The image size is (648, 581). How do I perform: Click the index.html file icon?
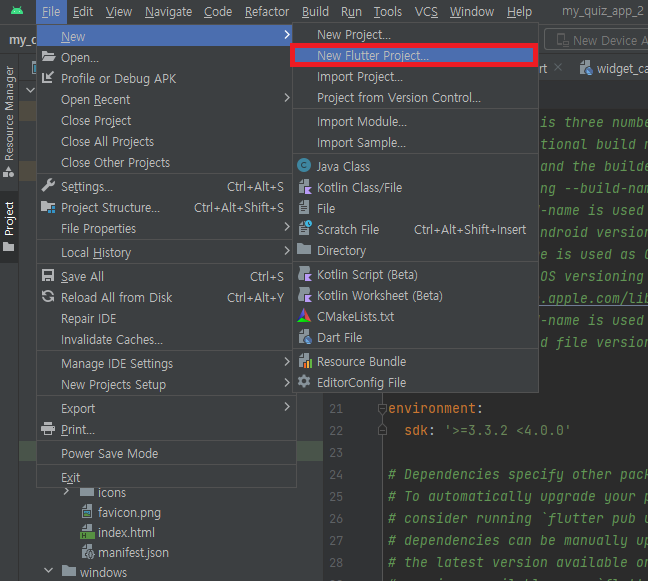(87, 532)
